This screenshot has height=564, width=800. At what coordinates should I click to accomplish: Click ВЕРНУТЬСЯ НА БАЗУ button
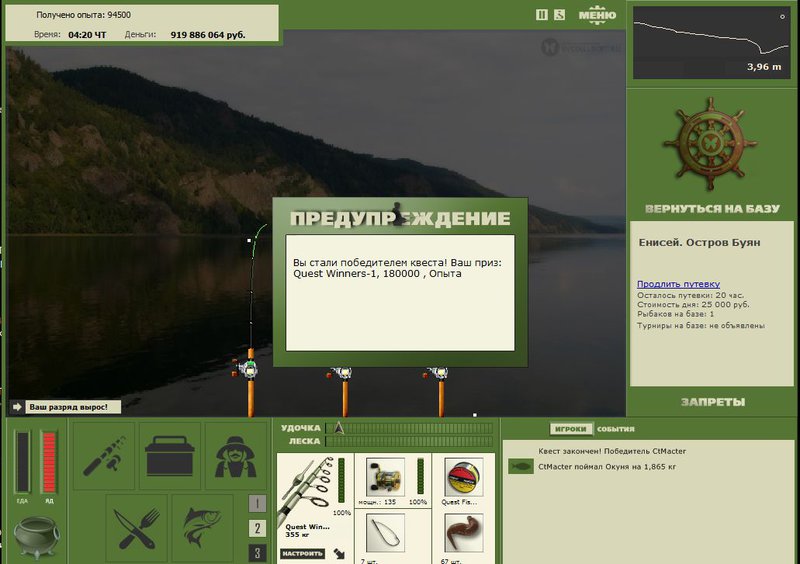(x=712, y=208)
